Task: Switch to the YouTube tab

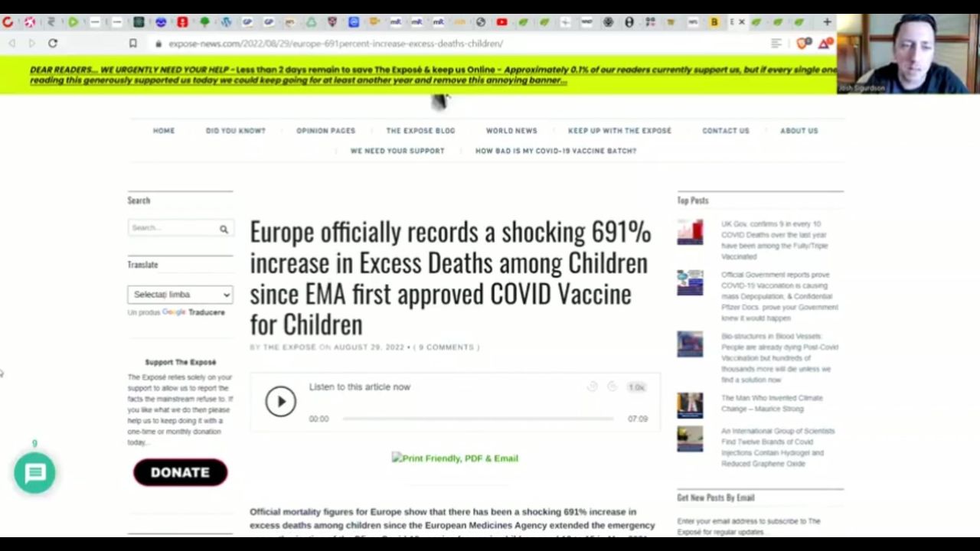Action: coord(501,22)
